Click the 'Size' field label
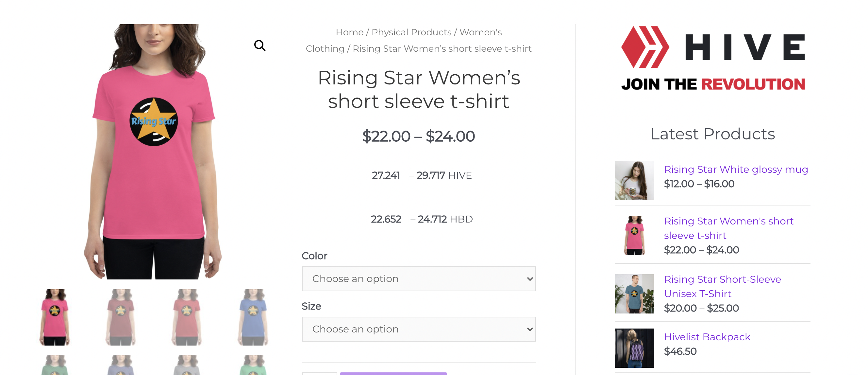This screenshot has height=375, width=868. (x=311, y=306)
